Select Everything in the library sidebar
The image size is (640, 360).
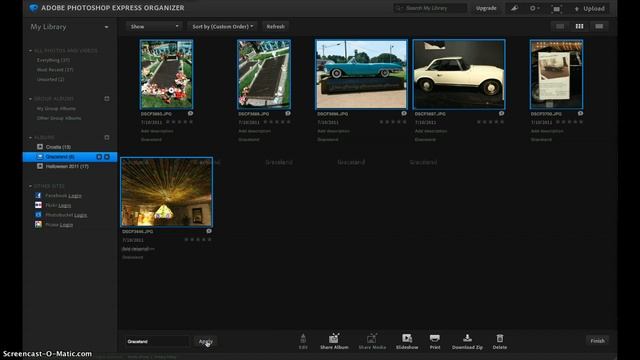pyautogui.click(x=53, y=60)
